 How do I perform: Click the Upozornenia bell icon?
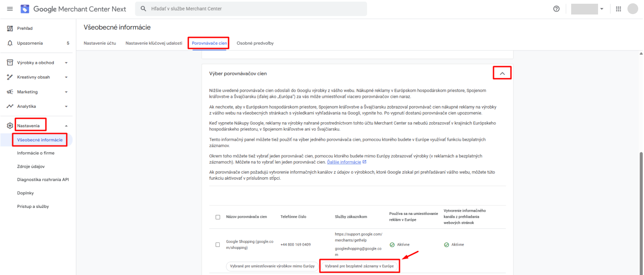[x=10, y=43]
